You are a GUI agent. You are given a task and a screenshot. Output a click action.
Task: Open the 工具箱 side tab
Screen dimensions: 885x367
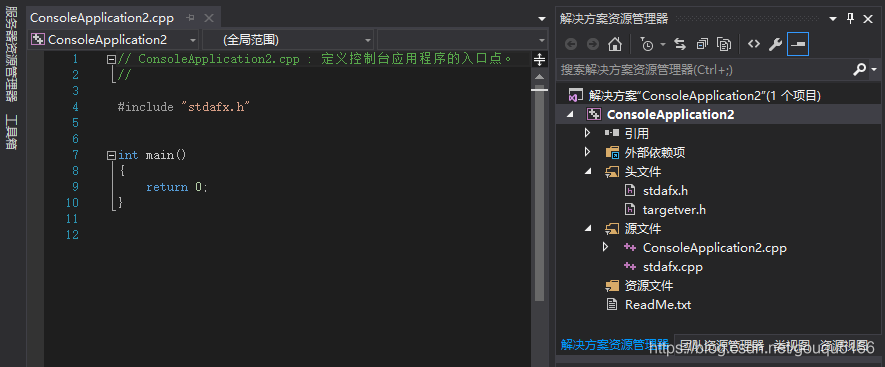coord(11,132)
